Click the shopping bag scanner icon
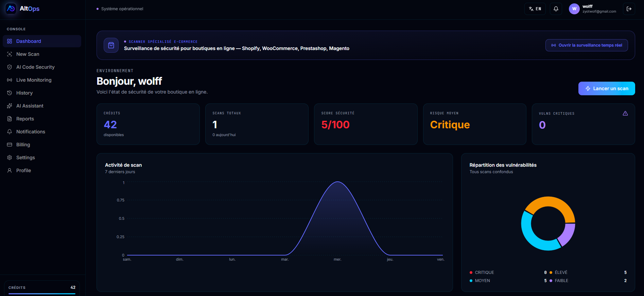 pyautogui.click(x=111, y=45)
